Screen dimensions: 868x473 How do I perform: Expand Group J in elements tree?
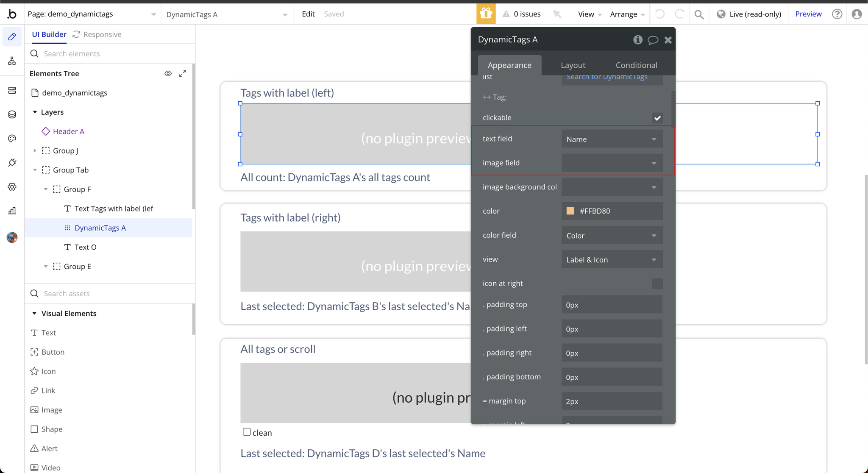(x=35, y=151)
